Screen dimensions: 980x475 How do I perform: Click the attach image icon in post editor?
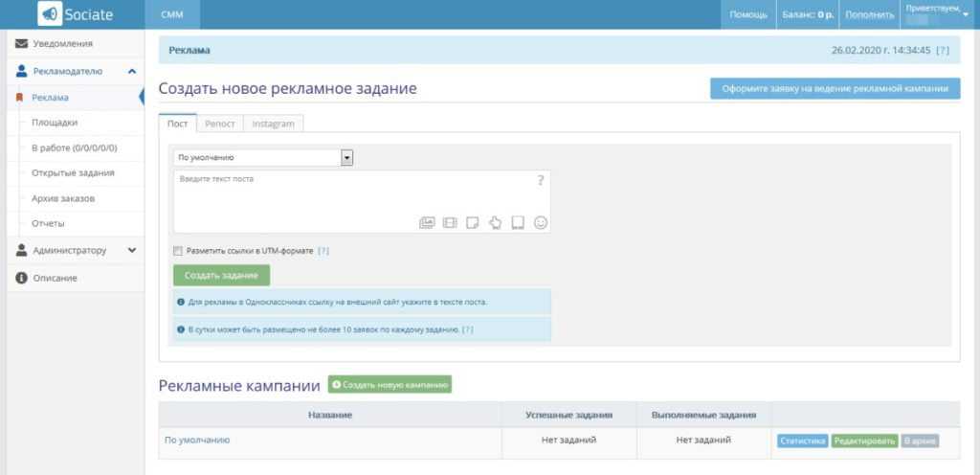(x=427, y=223)
